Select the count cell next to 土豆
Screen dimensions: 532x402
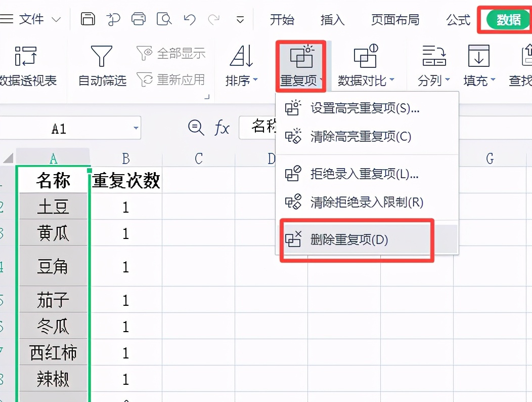pyautogui.click(x=126, y=207)
